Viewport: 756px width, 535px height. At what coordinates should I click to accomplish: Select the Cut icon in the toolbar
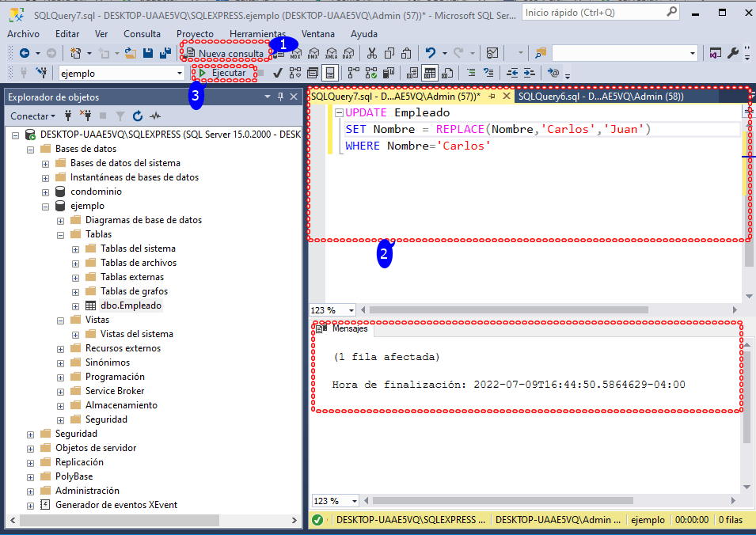372,52
